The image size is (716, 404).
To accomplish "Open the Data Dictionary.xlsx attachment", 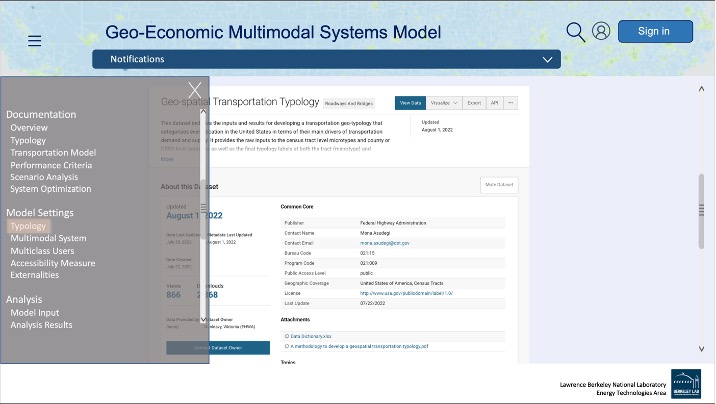I will coord(311,336).
